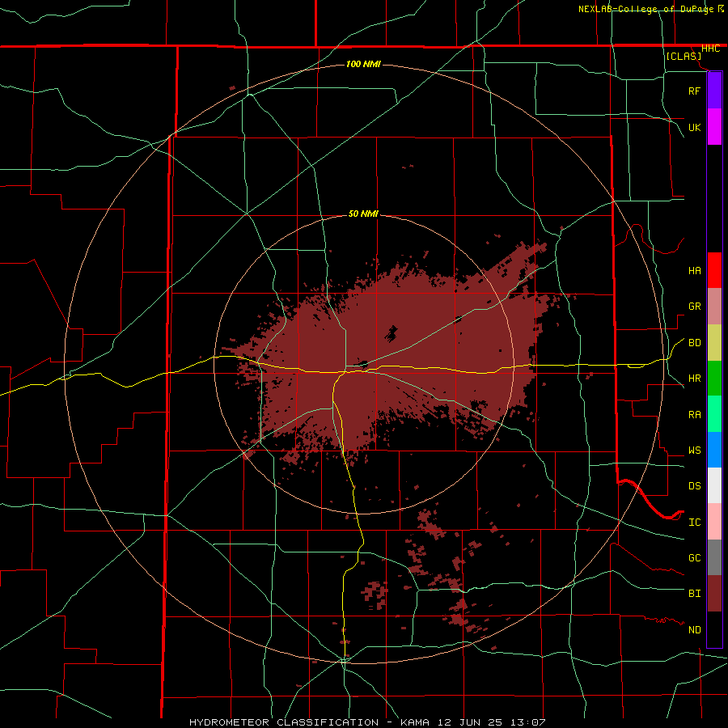728x728 pixels.
Task: Click the 13:07 time stamp
Action: click(528, 722)
